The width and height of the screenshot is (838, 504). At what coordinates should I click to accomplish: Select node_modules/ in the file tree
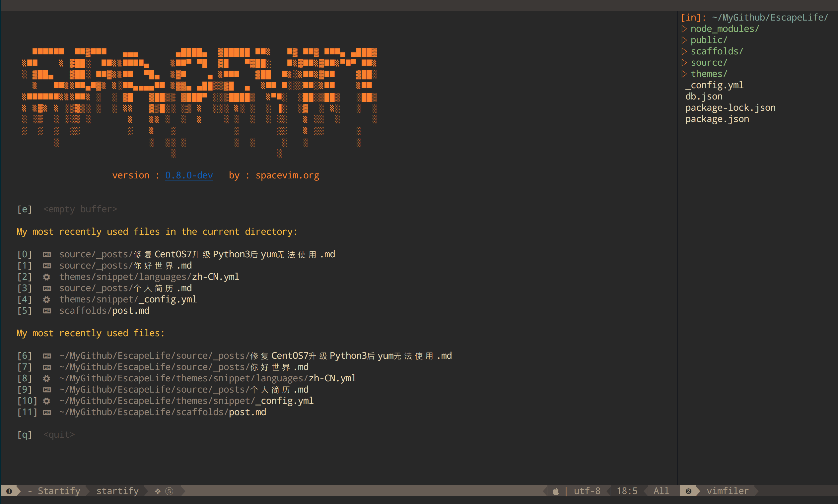pyautogui.click(x=725, y=29)
